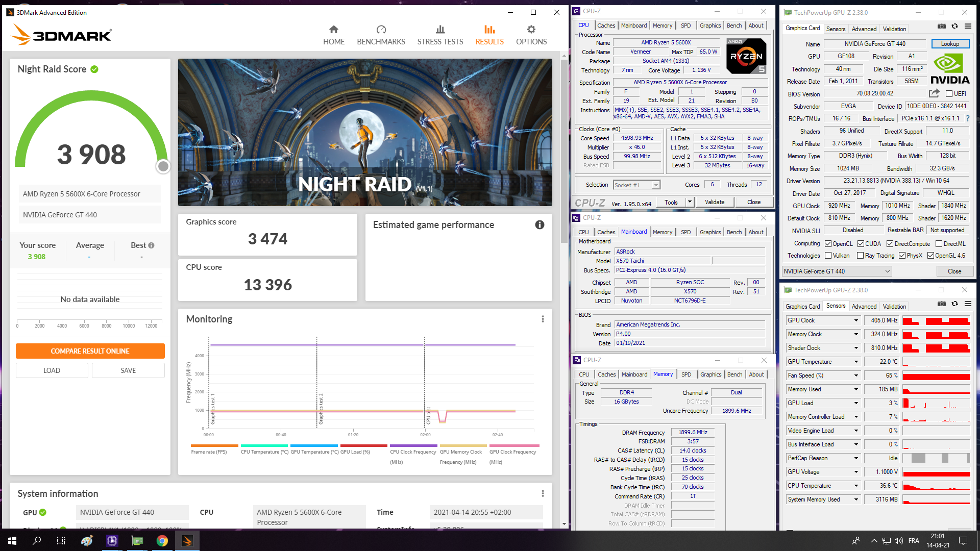Screen dimensions: 980x551
Task: Toggle Vulkan checkbox
Action: point(828,256)
